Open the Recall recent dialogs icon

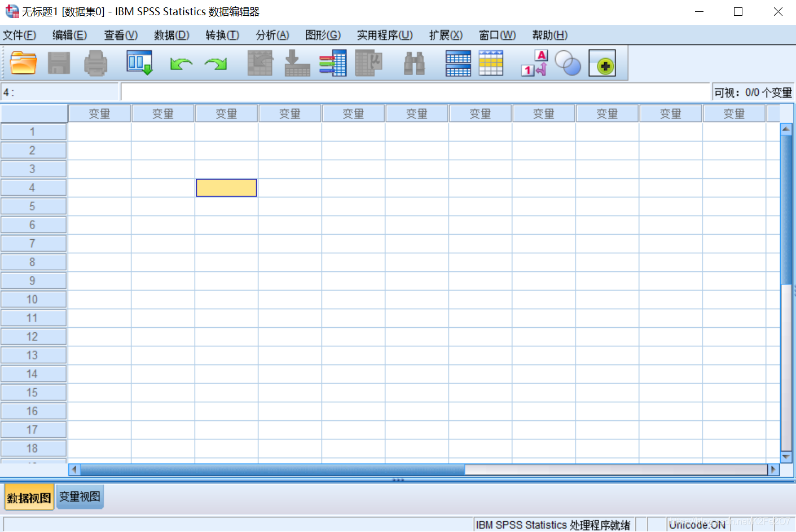click(139, 63)
